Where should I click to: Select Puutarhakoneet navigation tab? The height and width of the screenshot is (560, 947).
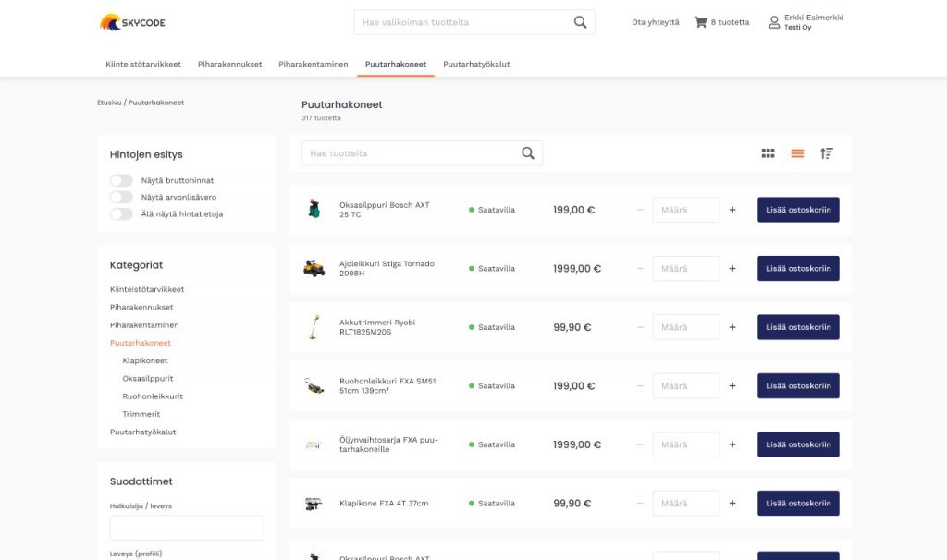point(396,64)
